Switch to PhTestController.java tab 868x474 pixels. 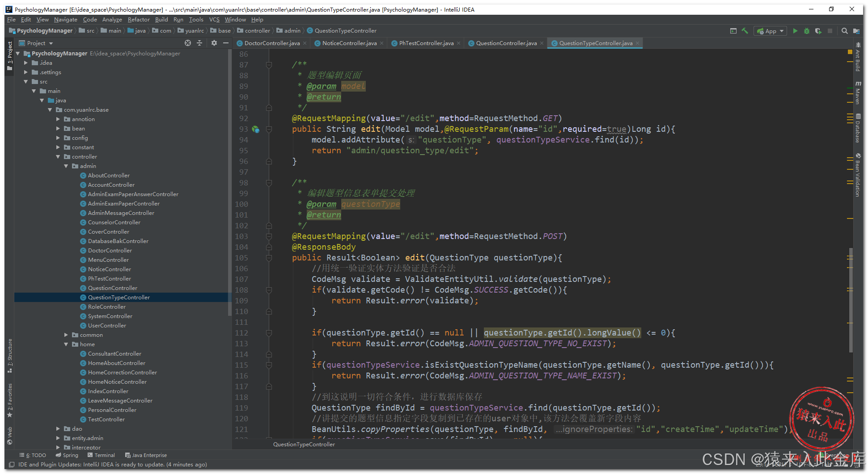point(426,43)
